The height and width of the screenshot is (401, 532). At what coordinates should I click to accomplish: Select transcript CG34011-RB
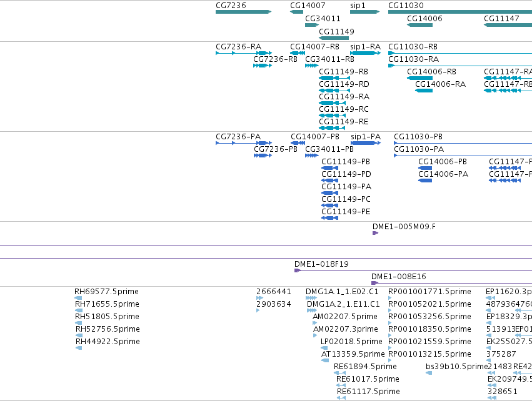312,66
